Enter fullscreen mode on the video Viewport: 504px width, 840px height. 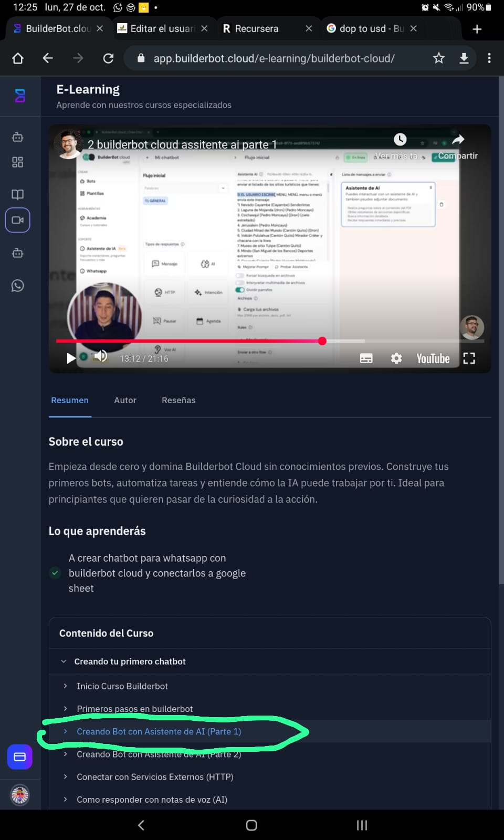(x=469, y=358)
